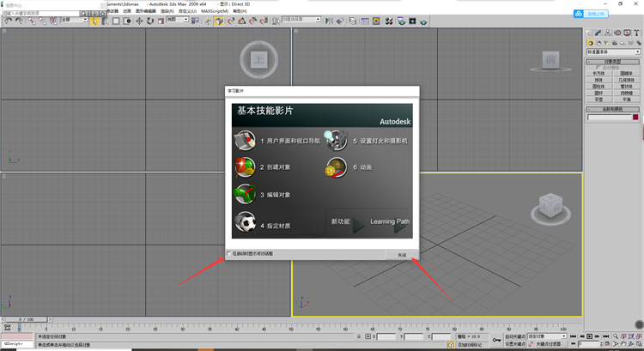Collapse the 对象类型 rollout
Image resolution: width=644 pixels, height=351 pixels.
tap(613, 62)
